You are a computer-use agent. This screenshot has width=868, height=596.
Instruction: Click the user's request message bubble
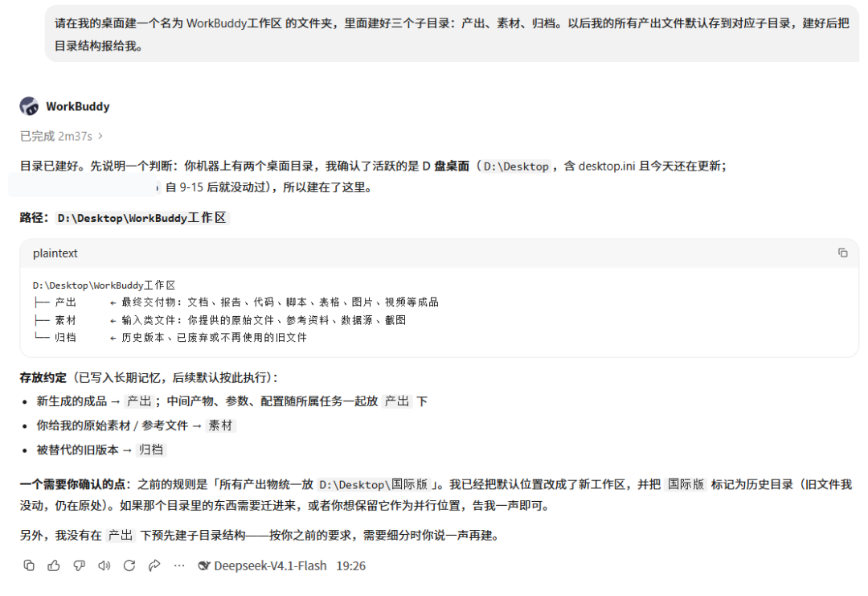[x=452, y=34]
